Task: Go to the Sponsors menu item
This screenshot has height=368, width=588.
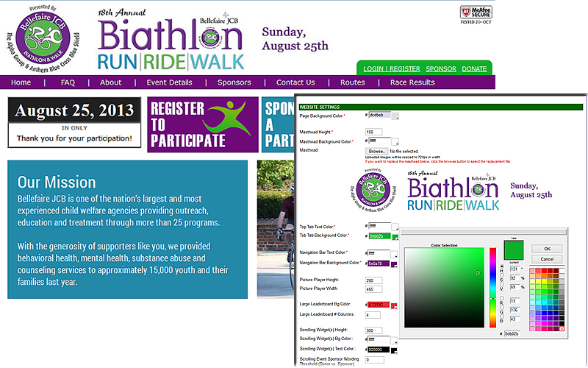Action: pos(234,82)
